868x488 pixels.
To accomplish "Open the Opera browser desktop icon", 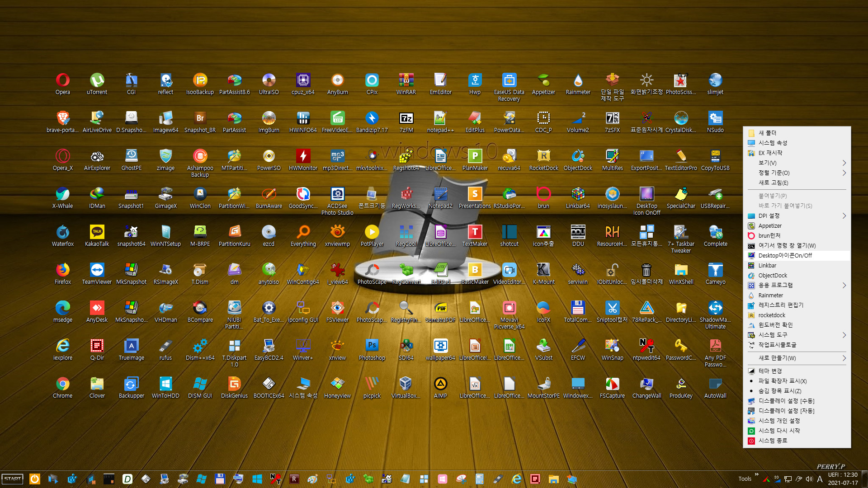I will (x=62, y=84).
